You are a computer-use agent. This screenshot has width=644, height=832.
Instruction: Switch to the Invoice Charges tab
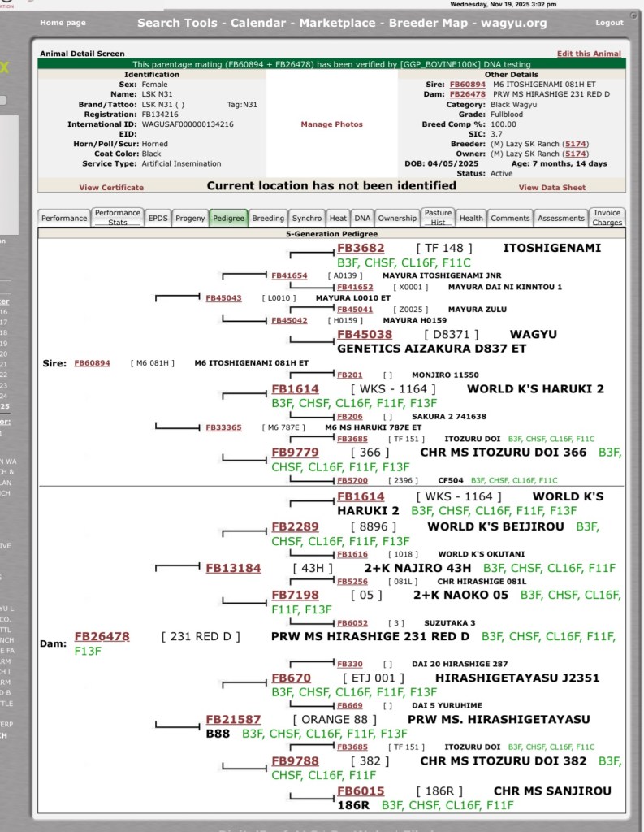click(607, 218)
